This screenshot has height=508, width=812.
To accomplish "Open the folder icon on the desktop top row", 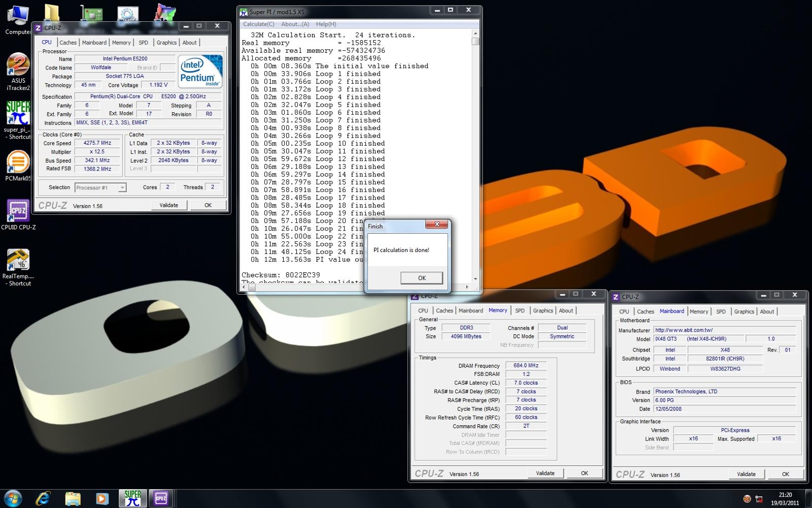I will point(52,13).
